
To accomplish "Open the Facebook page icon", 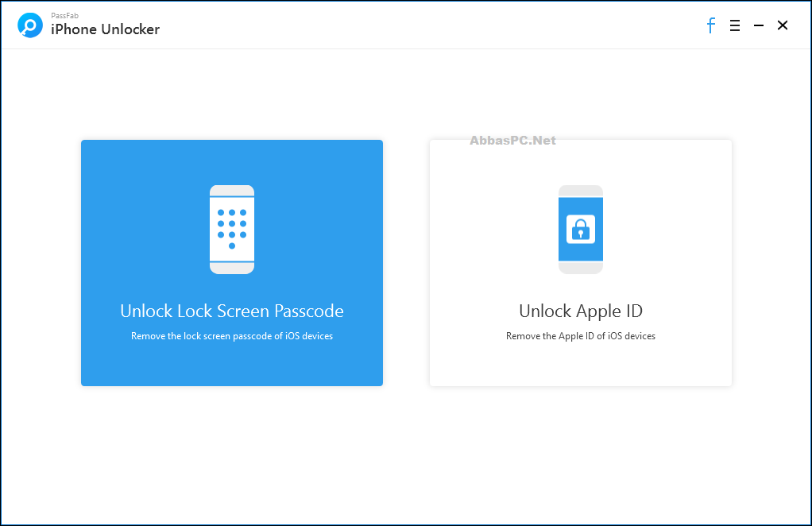I will pyautogui.click(x=711, y=25).
